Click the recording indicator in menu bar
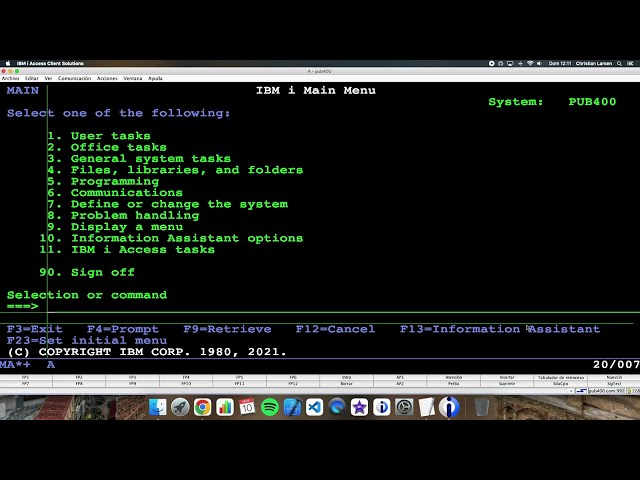This screenshot has width=640, height=480. pyautogui.click(x=491, y=63)
